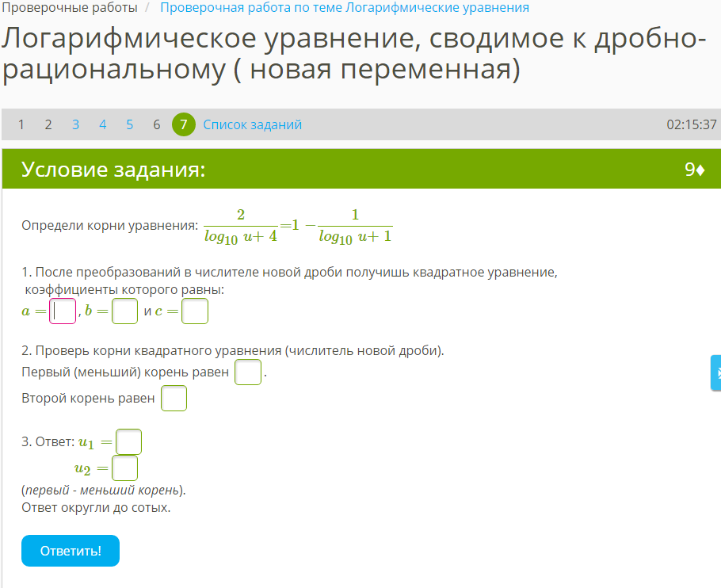Open task number 4
Image resolution: width=721 pixels, height=588 pixels.
pyautogui.click(x=102, y=124)
